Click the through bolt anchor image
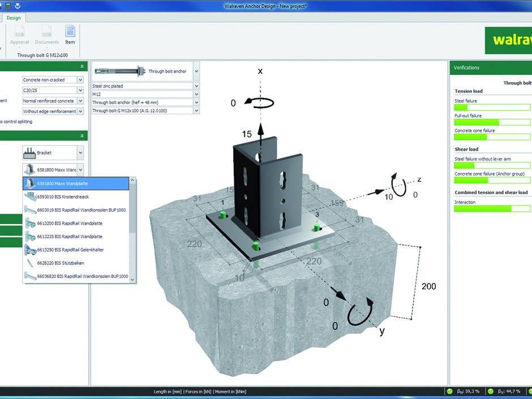 coord(119,72)
